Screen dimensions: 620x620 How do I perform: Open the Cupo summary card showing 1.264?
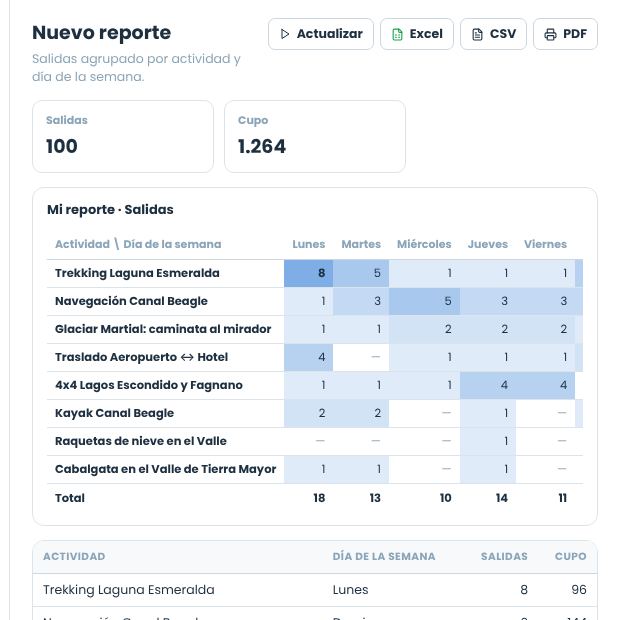click(x=315, y=136)
